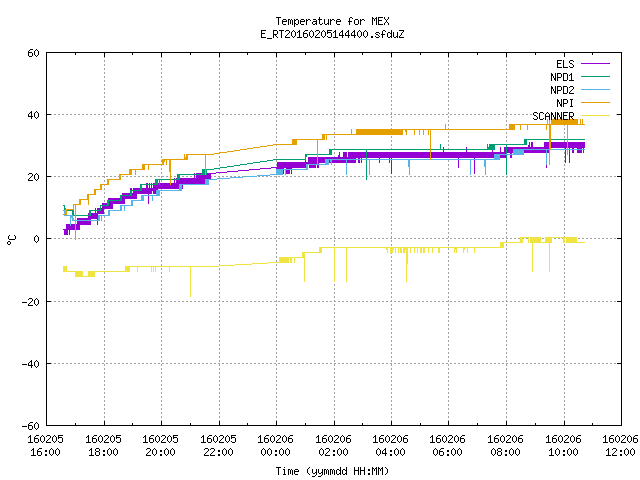Screen dimensions: 640x480
Task: Click the yellow SCANNER legend line sample
Action: point(595,116)
